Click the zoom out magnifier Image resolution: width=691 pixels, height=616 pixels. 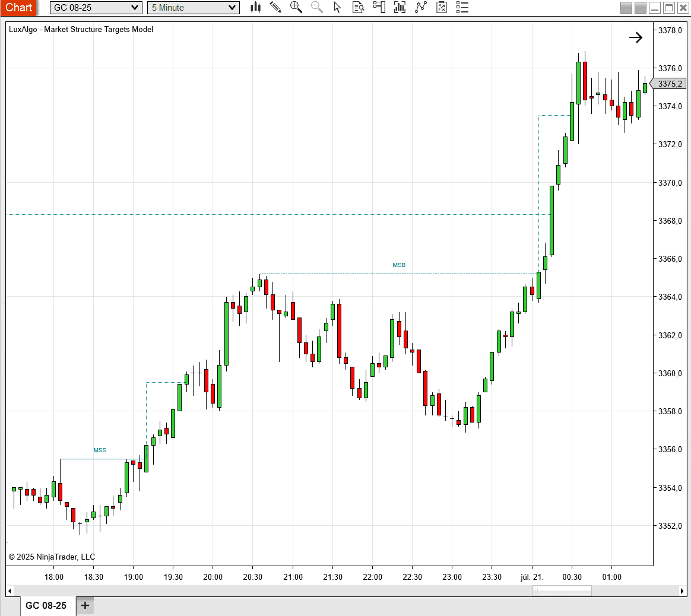tap(317, 8)
